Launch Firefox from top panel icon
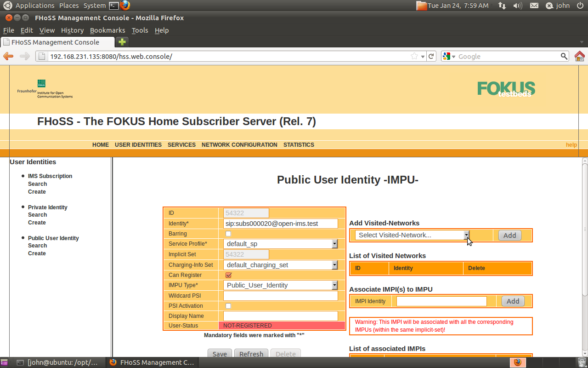This screenshot has width=588, height=368. 125,6
